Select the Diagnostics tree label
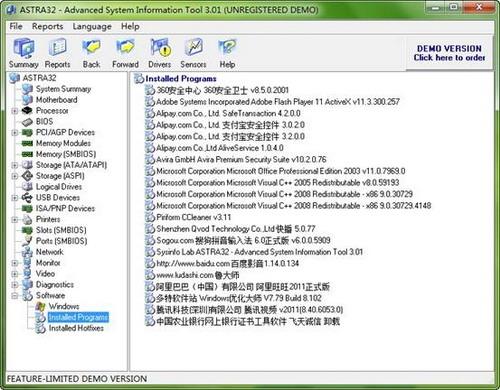Screen dimensions: 500x390 (55, 285)
